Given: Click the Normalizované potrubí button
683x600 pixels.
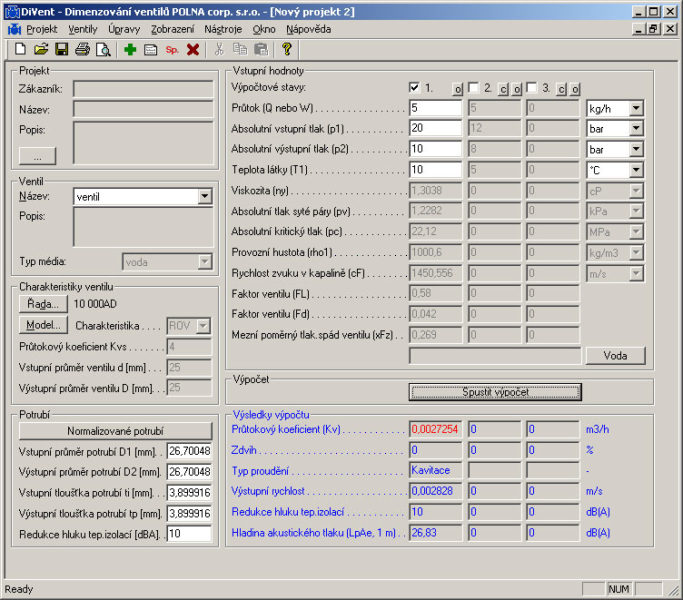Looking at the screenshot, I should tap(115, 431).
